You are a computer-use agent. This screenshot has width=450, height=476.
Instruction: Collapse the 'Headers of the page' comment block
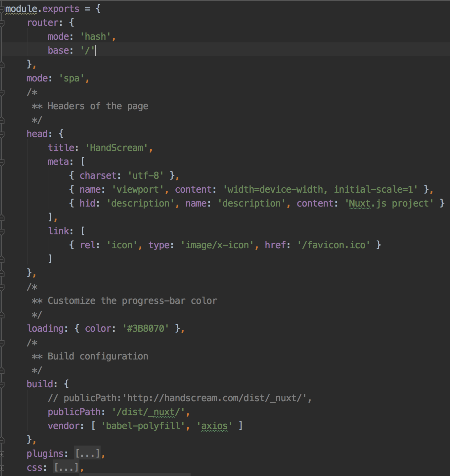coord(3,92)
